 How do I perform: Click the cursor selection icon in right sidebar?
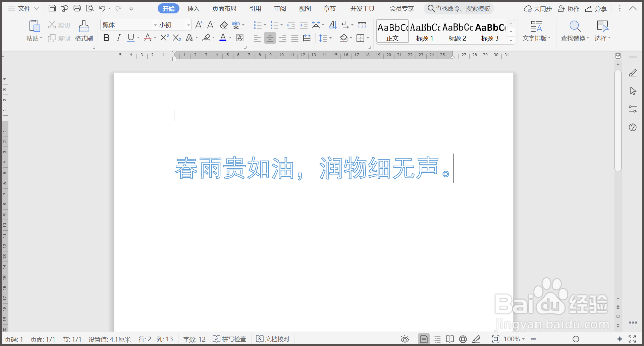pyautogui.click(x=633, y=91)
